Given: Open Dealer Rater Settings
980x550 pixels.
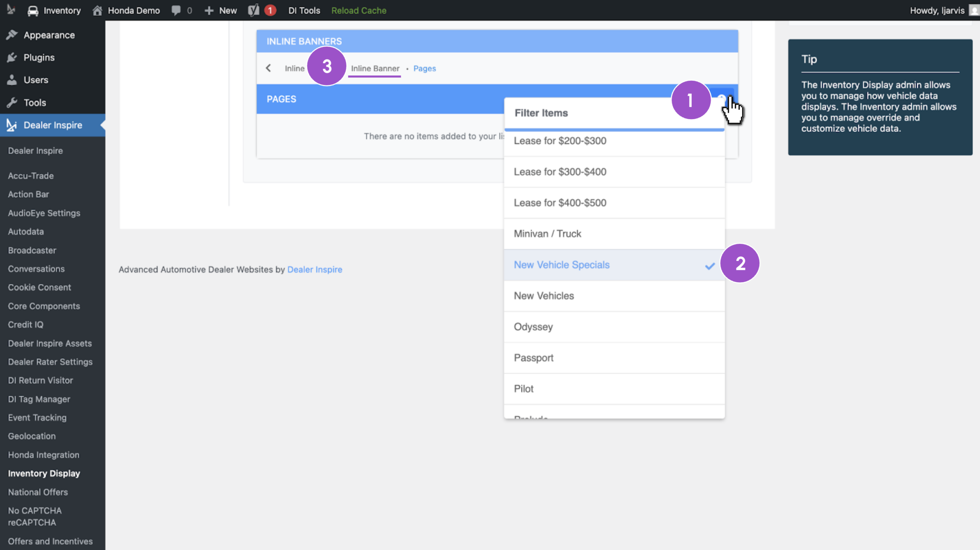Looking at the screenshot, I should (x=50, y=362).
